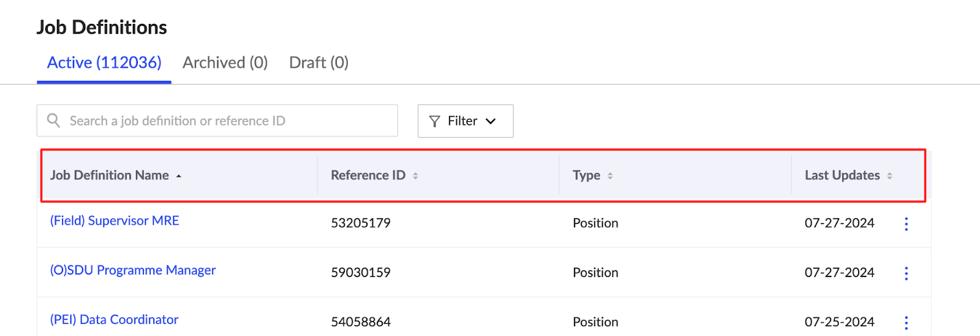This screenshot has width=980, height=336.
Task: Open more options for (Field) Supervisor MRE
Action: click(907, 224)
